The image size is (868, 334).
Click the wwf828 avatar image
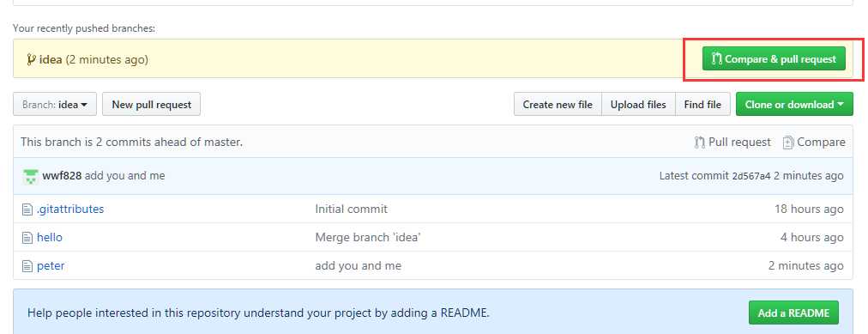31,176
